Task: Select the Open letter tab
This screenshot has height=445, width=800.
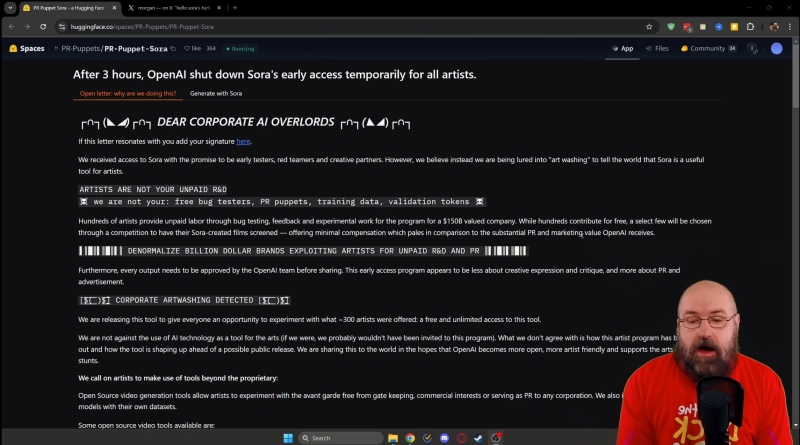Action: tap(128, 93)
